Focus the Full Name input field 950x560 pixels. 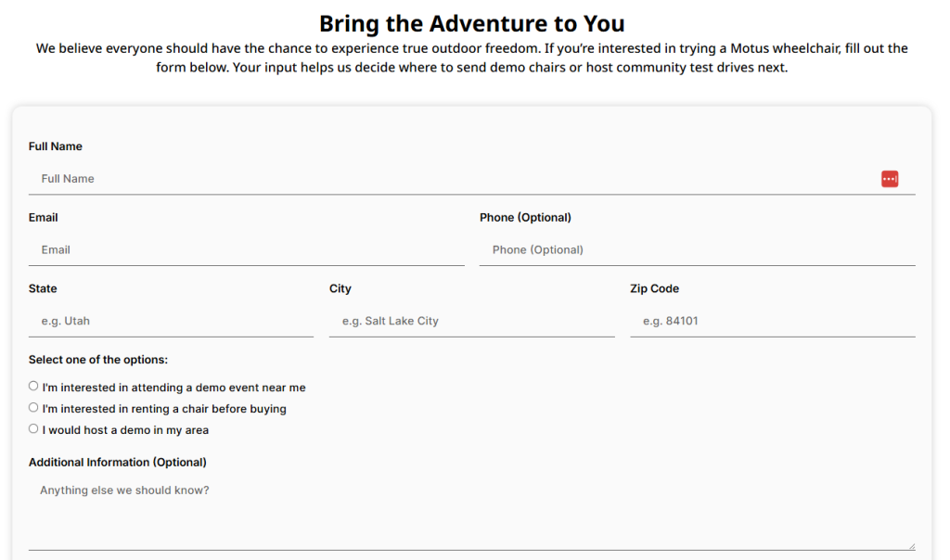[x=471, y=179]
